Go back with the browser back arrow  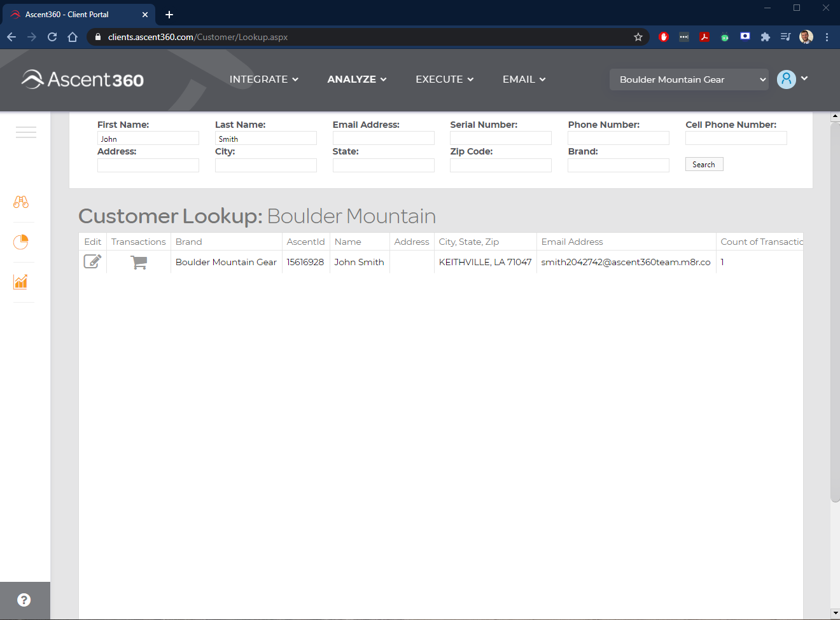[11, 37]
